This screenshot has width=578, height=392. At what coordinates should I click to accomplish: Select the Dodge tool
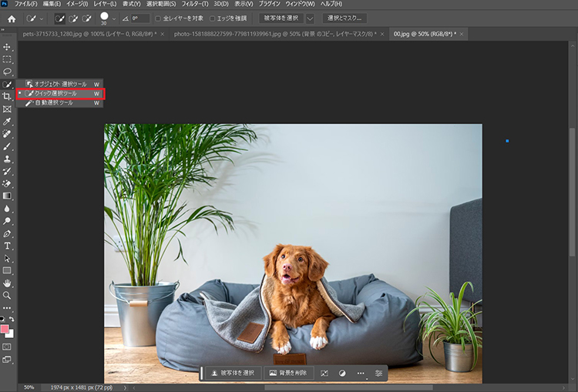pos(7,221)
